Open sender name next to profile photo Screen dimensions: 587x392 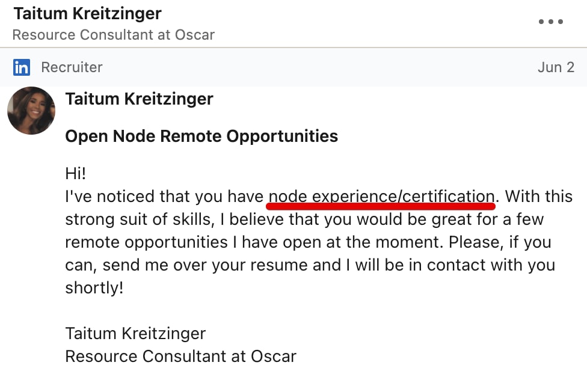pyautogui.click(x=140, y=99)
